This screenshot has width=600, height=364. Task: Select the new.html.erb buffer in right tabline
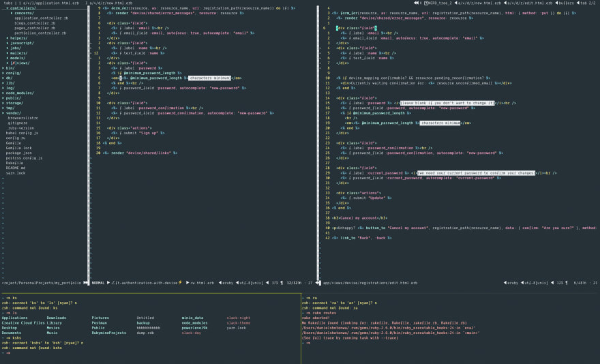tap(479, 3)
